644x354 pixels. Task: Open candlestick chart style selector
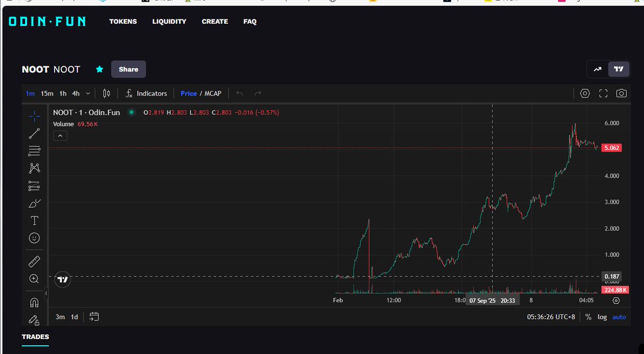106,93
